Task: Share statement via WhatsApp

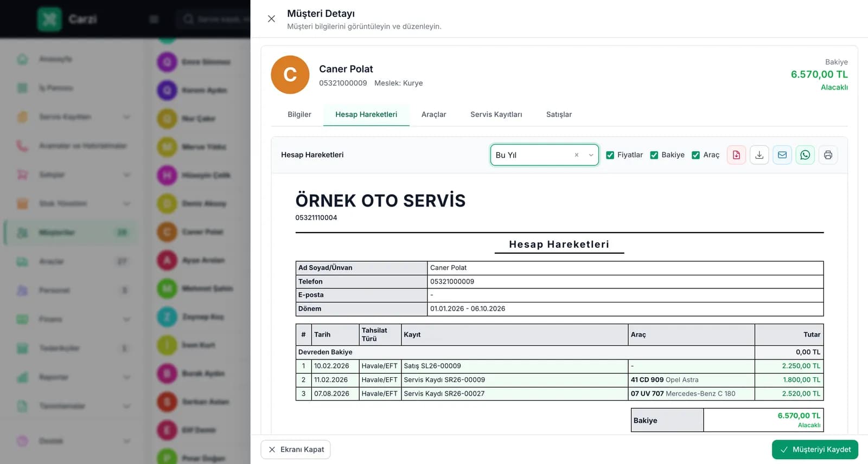Action: click(x=805, y=155)
